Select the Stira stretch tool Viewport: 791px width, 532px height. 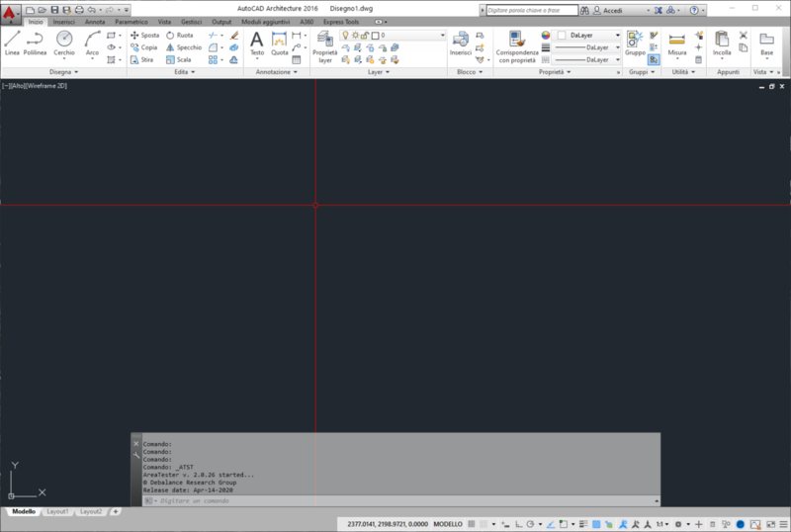coord(141,59)
